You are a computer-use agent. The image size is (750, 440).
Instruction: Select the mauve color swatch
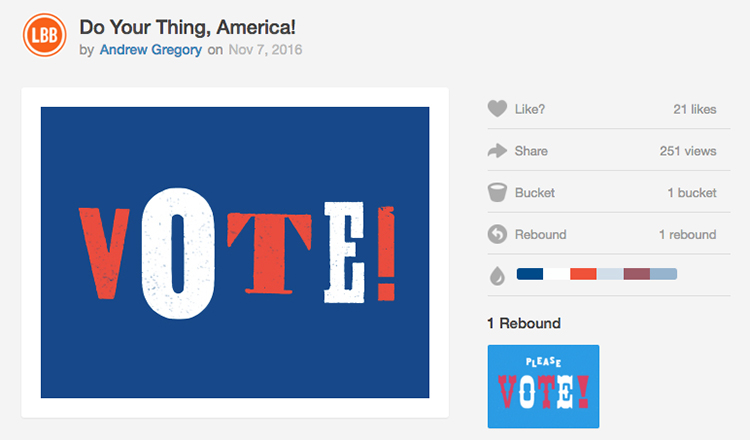tap(637, 274)
